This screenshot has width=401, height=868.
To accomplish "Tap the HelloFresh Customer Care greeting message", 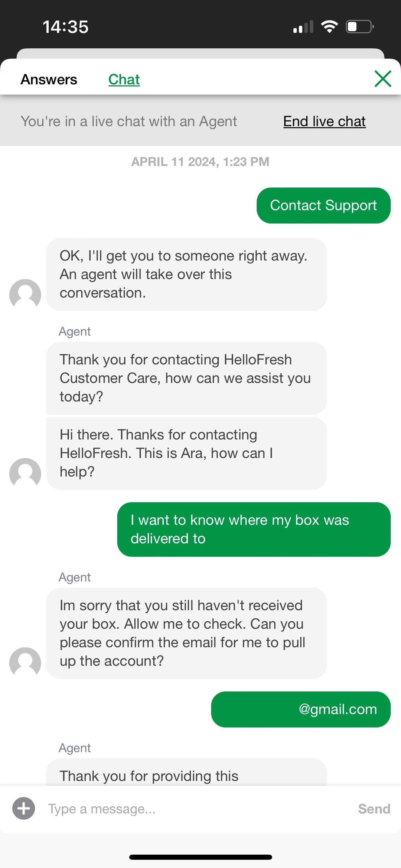I will pos(186,378).
